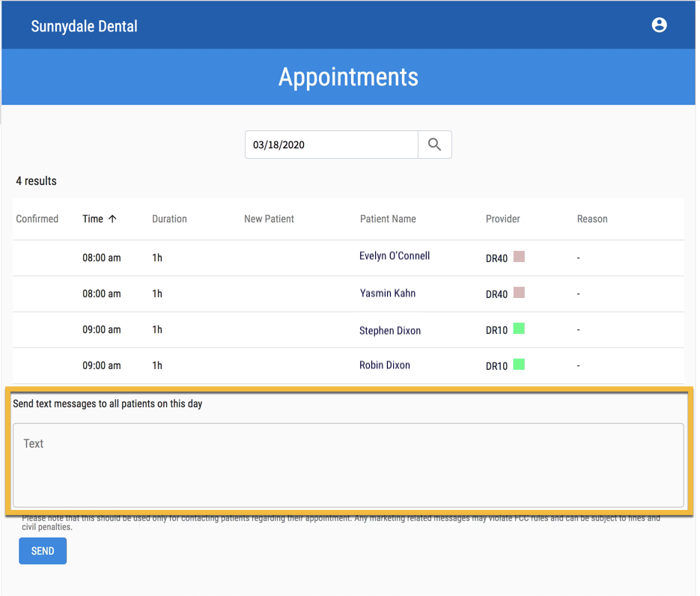
Task: Click the Sunnydale Dental header title
Action: coord(84,26)
